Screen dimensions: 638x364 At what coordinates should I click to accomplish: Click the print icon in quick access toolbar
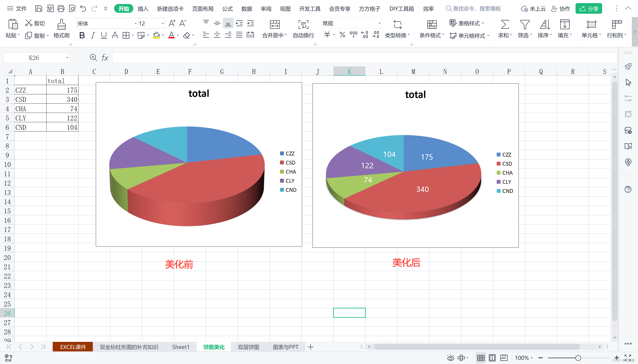(61, 9)
